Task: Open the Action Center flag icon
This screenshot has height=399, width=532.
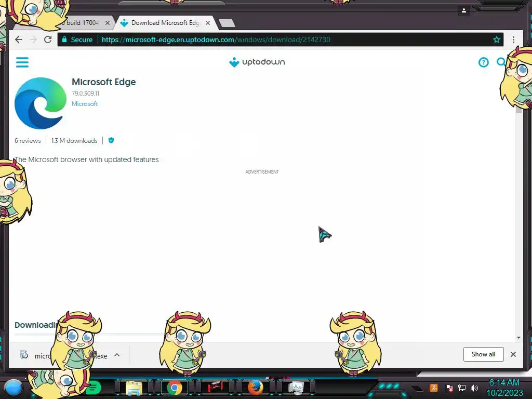Action: pos(449,388)
